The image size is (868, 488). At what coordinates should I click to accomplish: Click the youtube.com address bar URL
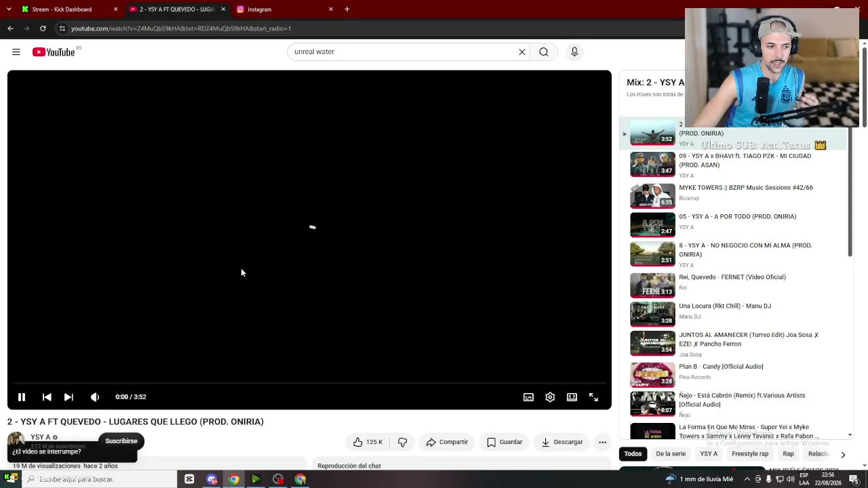pyautogui.click(x=181, y=28)
